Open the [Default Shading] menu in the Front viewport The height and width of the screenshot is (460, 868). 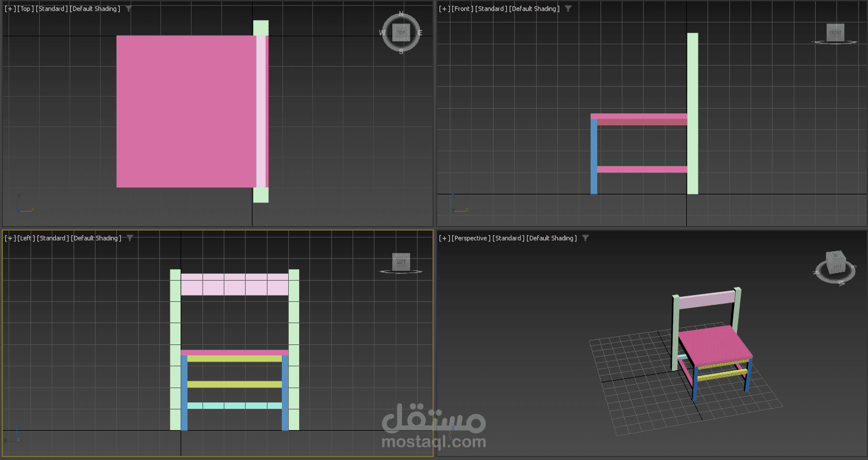[534, 9]
